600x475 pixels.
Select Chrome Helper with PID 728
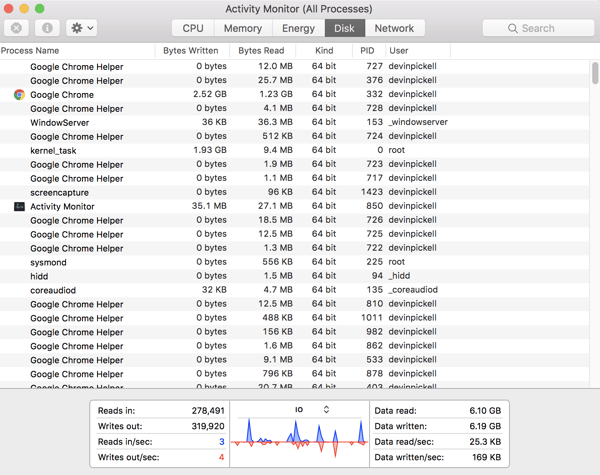294,108
